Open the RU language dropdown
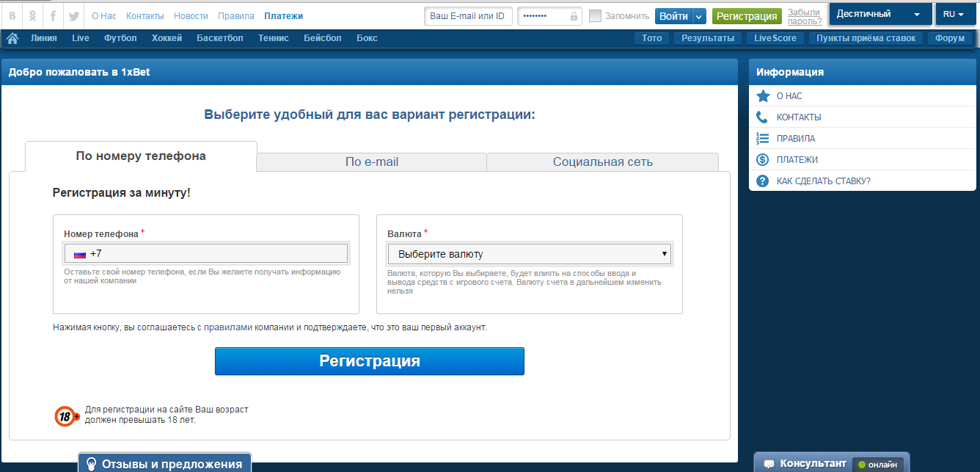 pyautogui.click(x=955, y=14)
